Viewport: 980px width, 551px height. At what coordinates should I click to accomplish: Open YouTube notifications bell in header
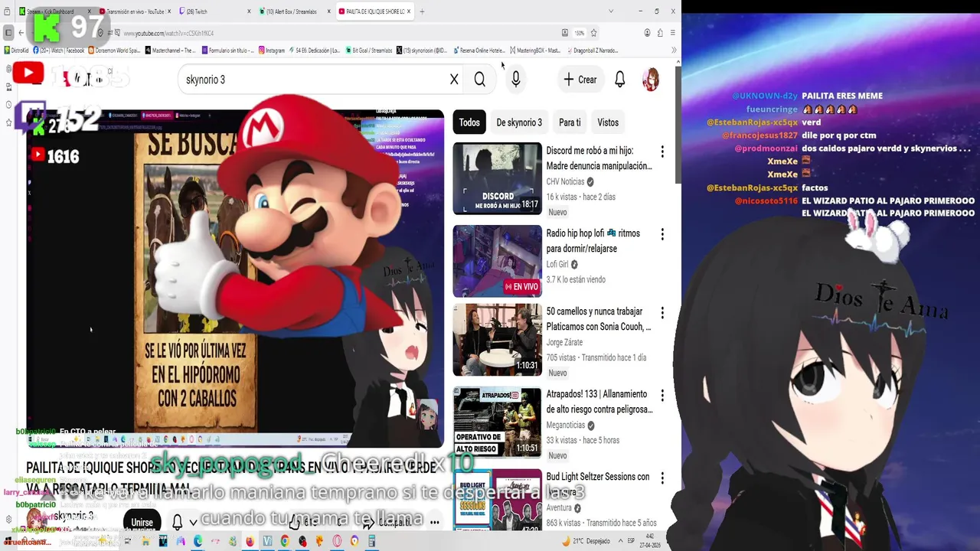point(620,80)
